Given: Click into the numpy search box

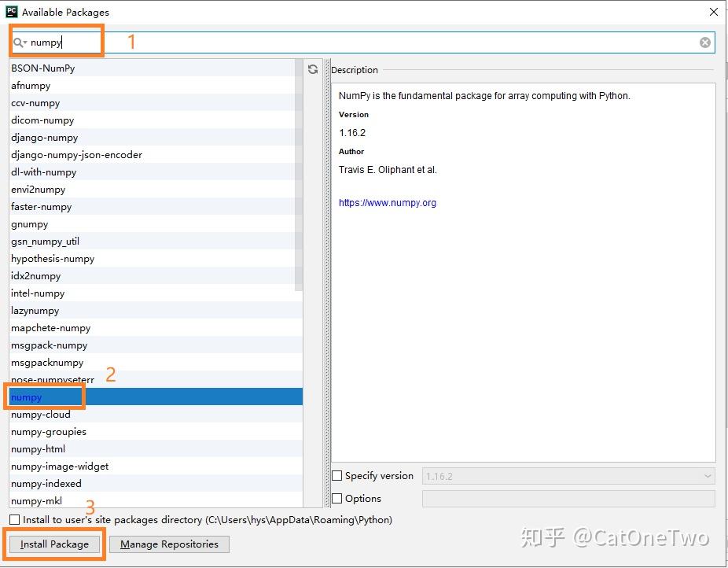Looking at the screenshot, I should click(362, 42).
